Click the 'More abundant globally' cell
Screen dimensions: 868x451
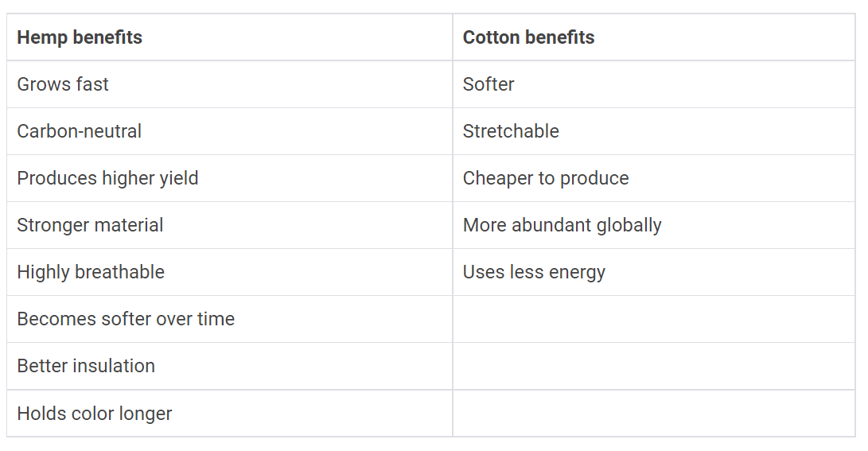(562, 225)
